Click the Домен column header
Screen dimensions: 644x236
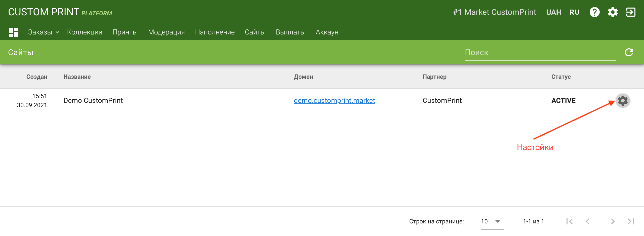click(303, 77)
